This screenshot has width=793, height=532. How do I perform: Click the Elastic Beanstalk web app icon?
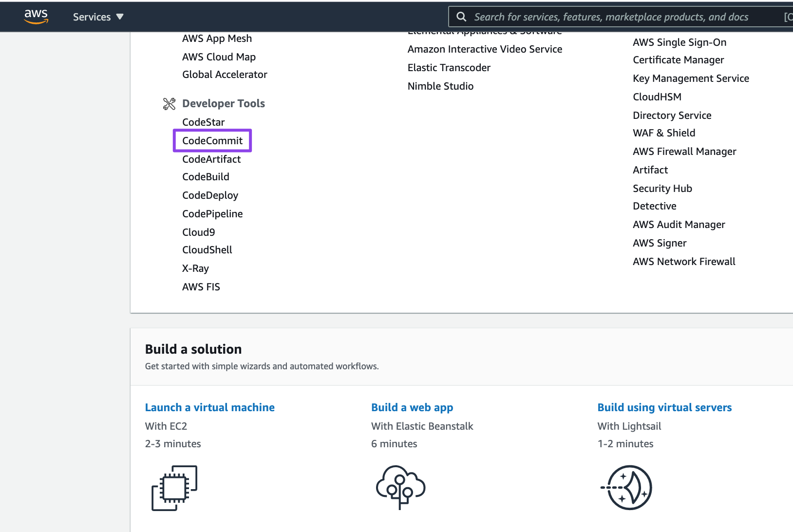[x=399, y=487]
